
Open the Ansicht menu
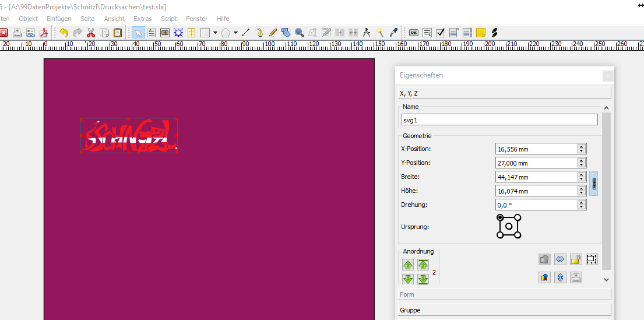(x=114, y=19)
